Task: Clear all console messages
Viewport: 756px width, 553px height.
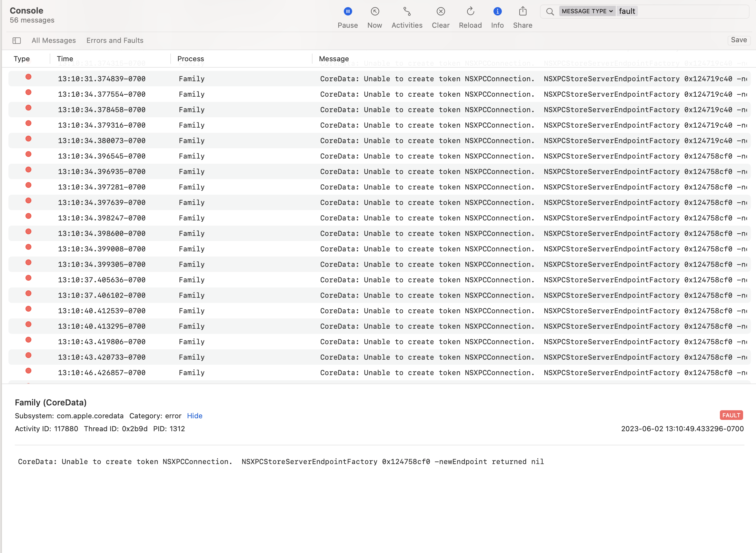Action: (441, 12)
